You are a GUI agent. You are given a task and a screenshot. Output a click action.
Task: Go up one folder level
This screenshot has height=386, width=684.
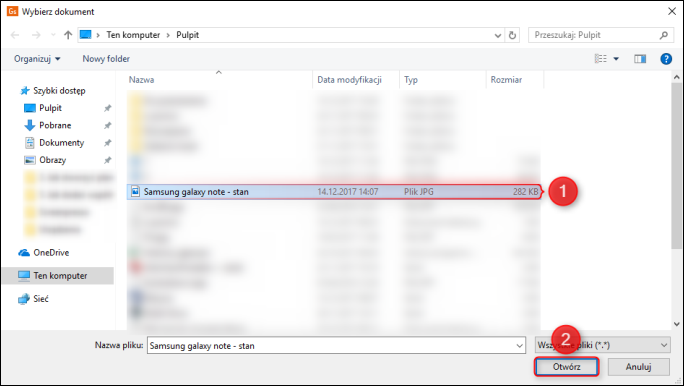click(68, 35)
